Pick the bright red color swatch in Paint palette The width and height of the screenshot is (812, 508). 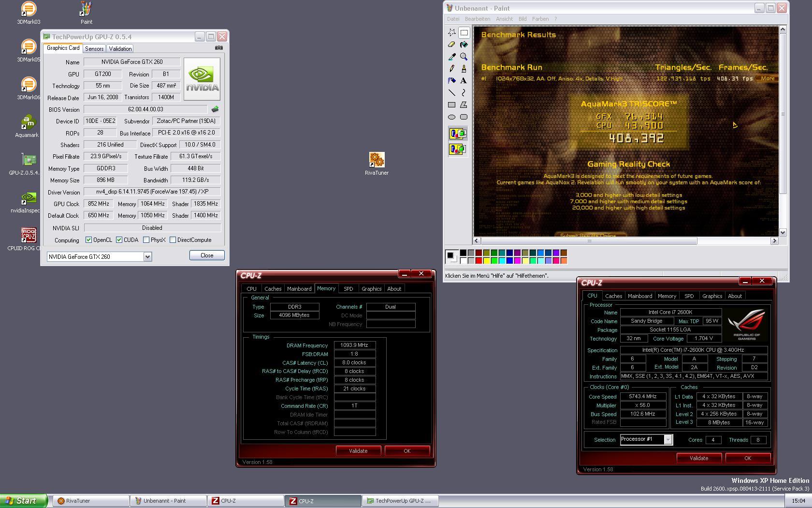[478, 261]
